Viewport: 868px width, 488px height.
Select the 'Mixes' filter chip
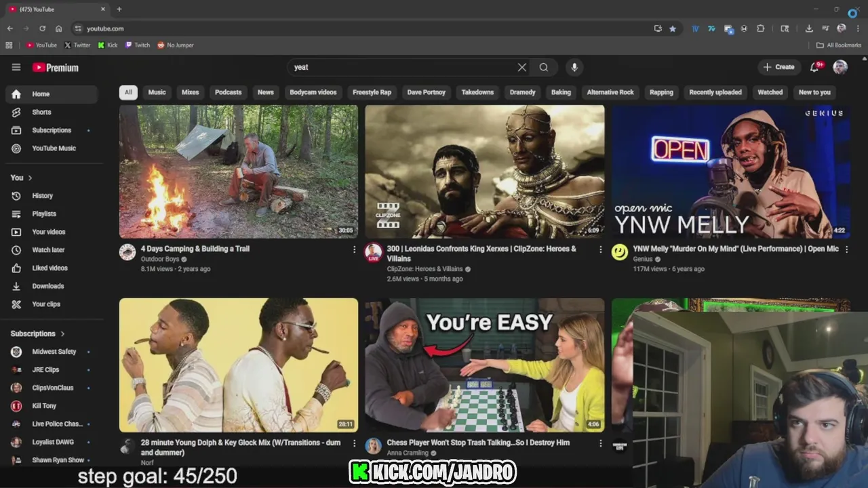191,92
